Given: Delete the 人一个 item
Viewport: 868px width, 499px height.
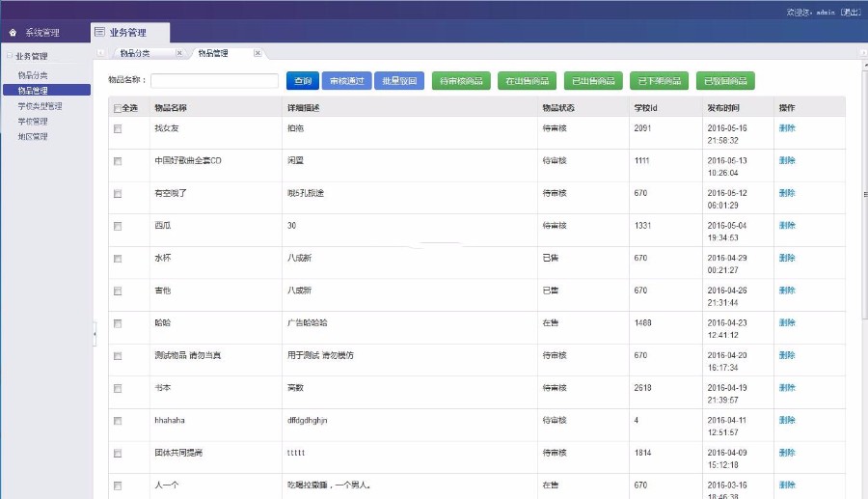Looking at the screenshot, I should [787, 485].
